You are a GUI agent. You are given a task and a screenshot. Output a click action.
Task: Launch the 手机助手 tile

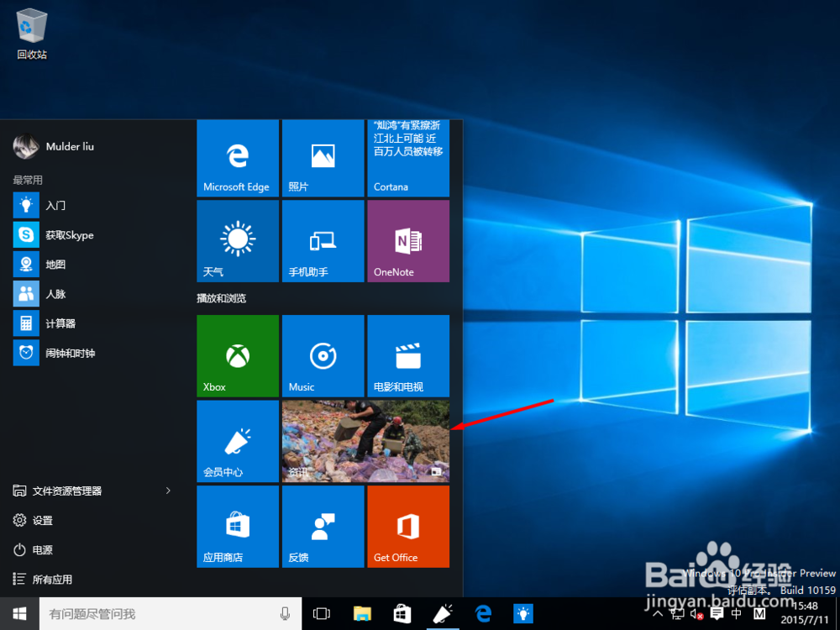[323, 241]
